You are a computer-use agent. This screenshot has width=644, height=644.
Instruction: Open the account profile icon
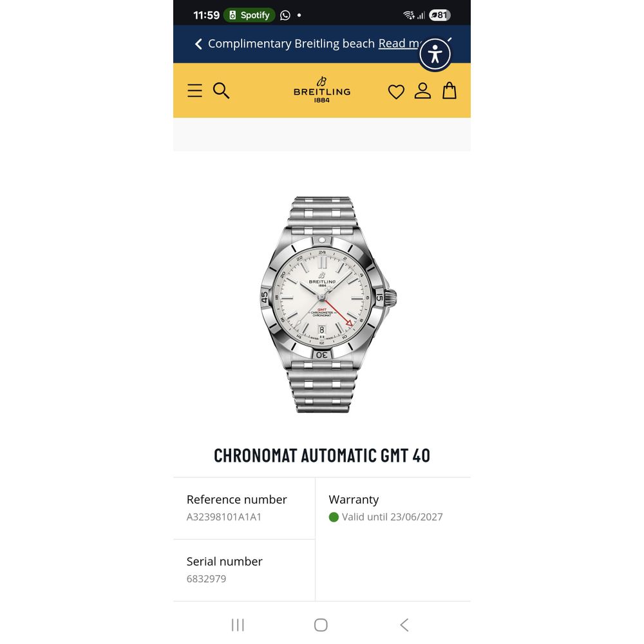coord(422,91)
